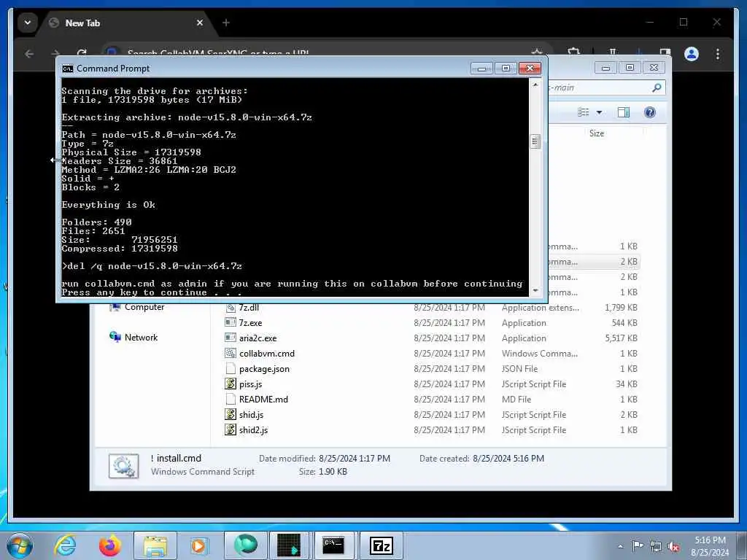This screenshot has width=747, height=560.
Task: Launch Firefox from the taskbar
Action: click(x=109, y=545)
